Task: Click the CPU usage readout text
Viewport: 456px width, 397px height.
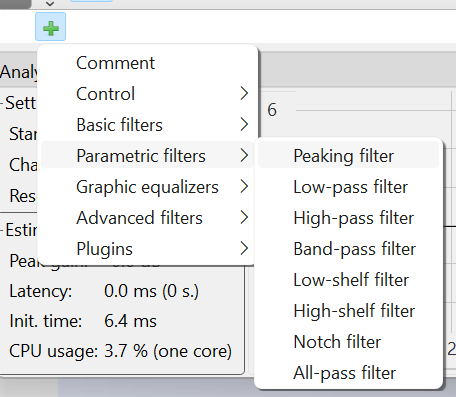Action: (x=120, y=351)
